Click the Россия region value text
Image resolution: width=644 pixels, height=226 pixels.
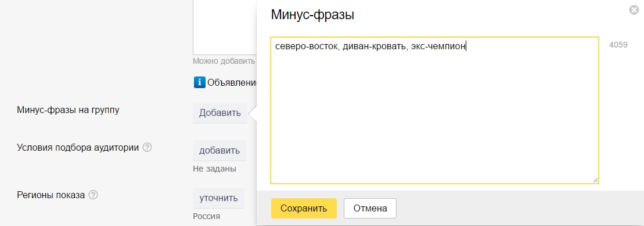click(x=207, y=216)
